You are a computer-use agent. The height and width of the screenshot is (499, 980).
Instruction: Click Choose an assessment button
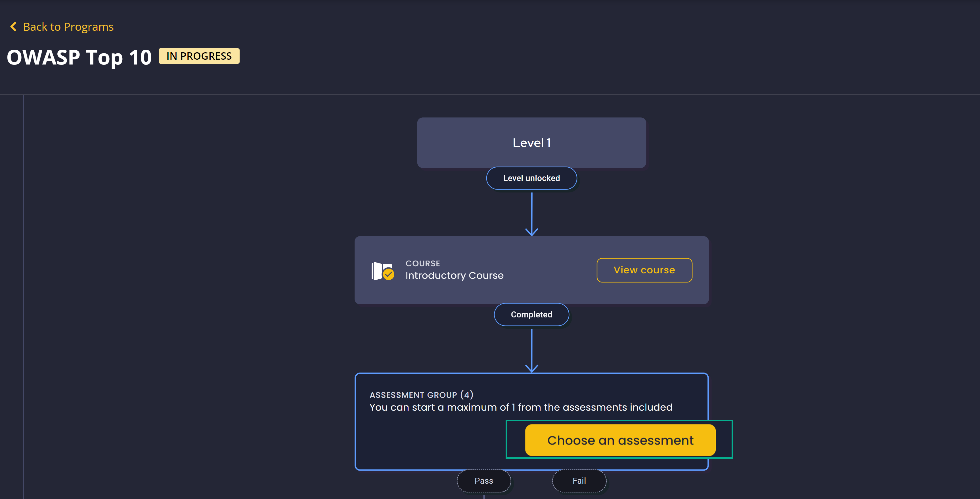[x=620, y=440]
